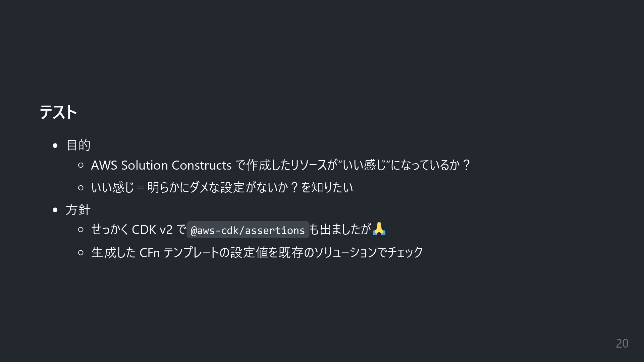Click page number 20
Screen dimensions: 644x362
[x=622, y=344]
